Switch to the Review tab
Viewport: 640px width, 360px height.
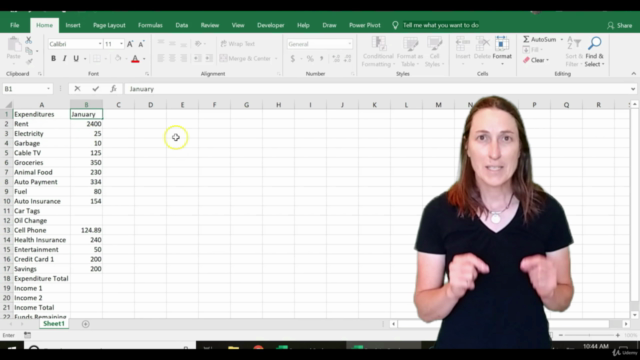[210, 25]
